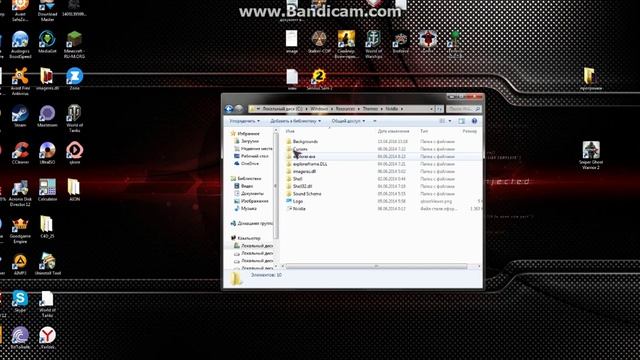Click the Resources breadcrumb segment
Image resolution: width=640 pixels, height=360 pixels.
(345, 109)
